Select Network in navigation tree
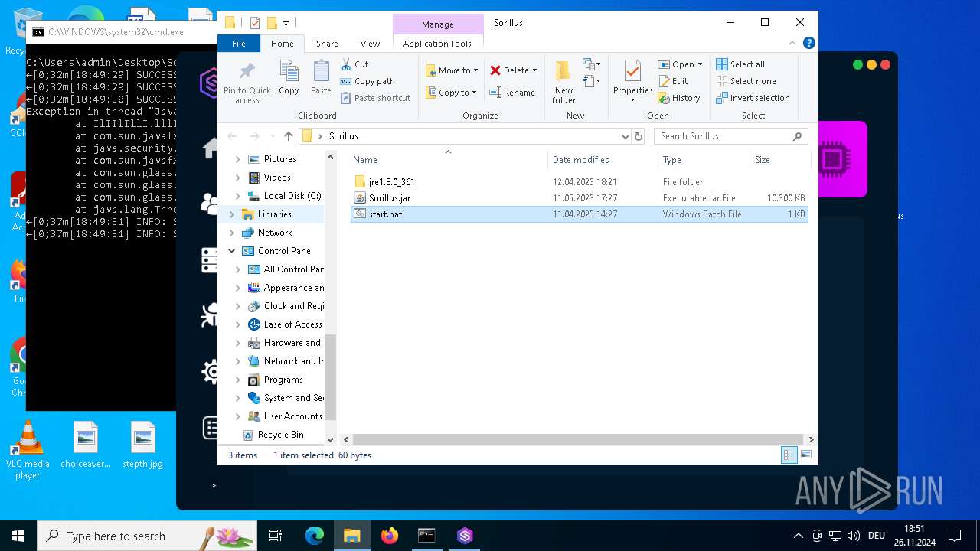Screen dimensions: 980x551 (x=275, y=233)
